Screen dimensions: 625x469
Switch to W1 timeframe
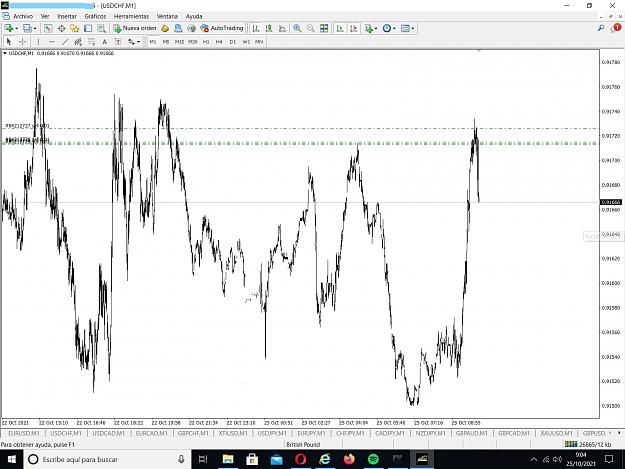[246, 41]
